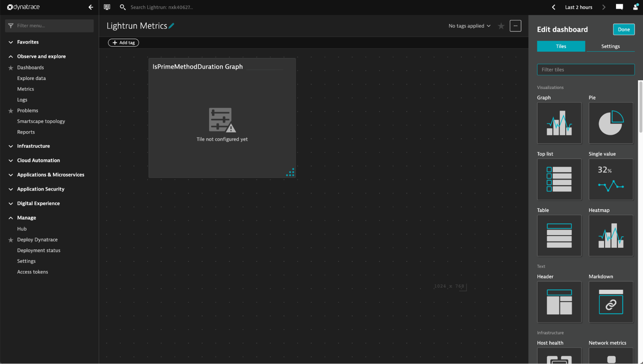
Task: Toggle the dashboard favorite star
Action: coord(501,26)
